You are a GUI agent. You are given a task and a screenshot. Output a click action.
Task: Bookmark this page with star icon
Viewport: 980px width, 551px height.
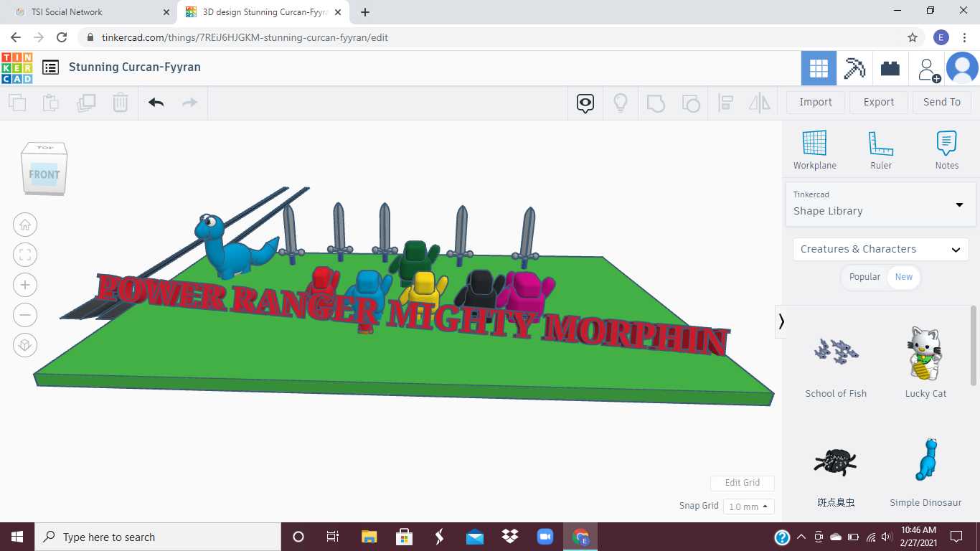click(913, 37)
